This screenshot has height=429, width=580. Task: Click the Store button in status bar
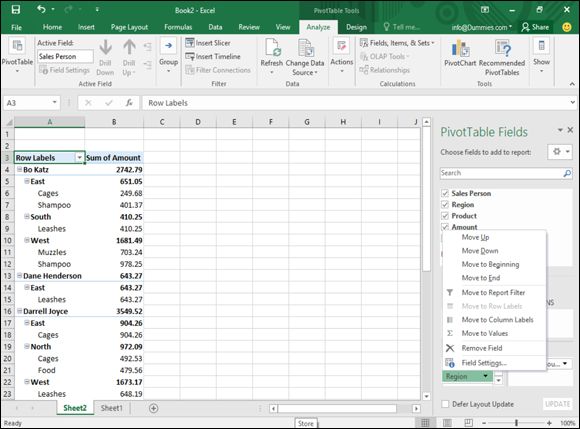(x=306, y=423)
